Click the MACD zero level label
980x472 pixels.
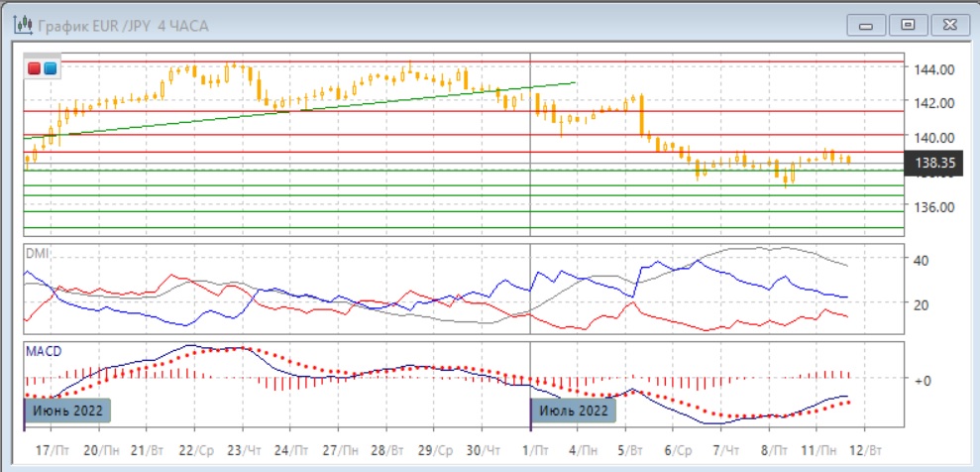click(x=921, y=380)
